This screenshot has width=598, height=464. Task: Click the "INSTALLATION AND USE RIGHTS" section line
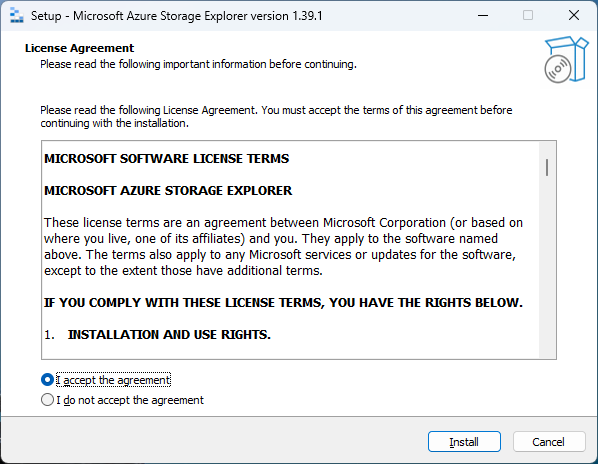tap(158, 335)
